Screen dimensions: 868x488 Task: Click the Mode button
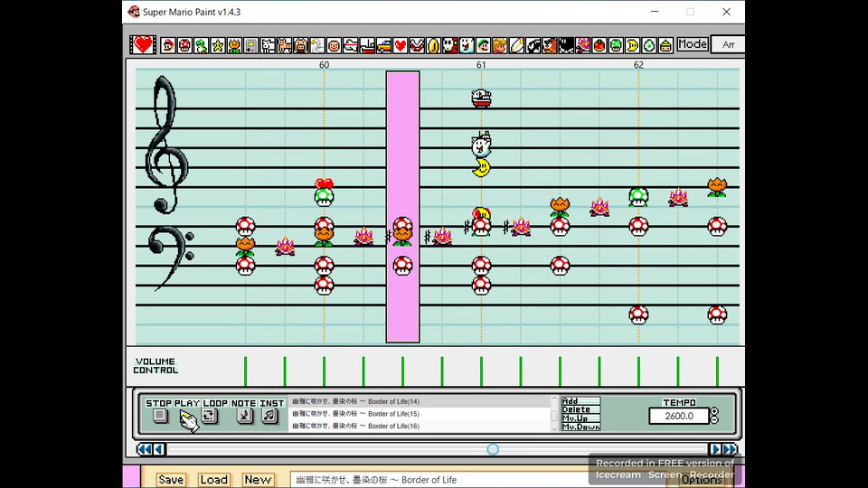coord(693,44)
